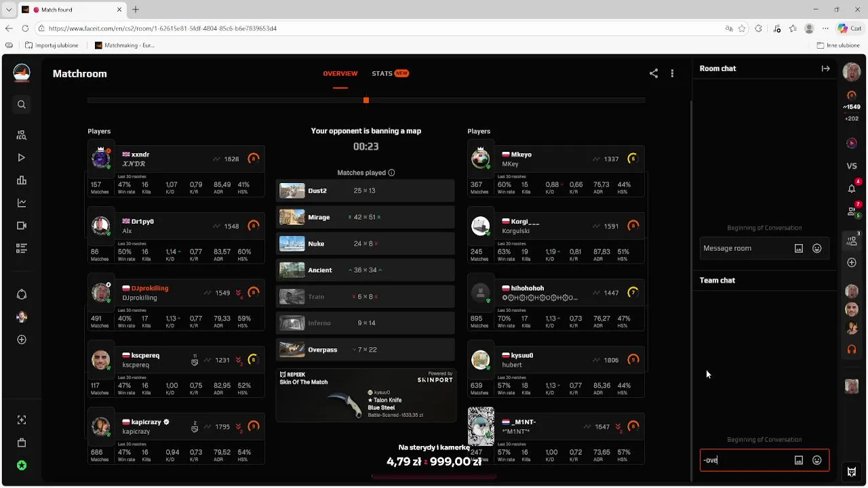Open player kapicrazy's profile name
Image resolution: width=868 pixels, height=488 pixels.
click(x=146, y=422)
